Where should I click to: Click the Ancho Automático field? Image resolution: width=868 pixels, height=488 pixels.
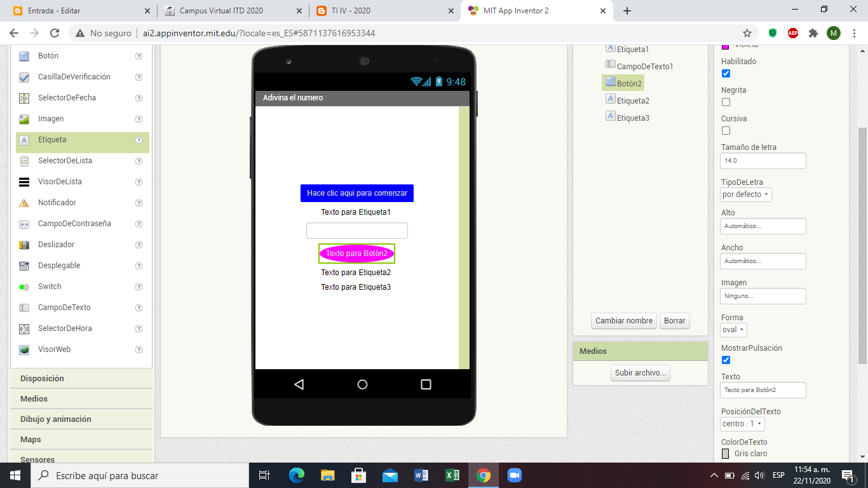pos(763,261)
